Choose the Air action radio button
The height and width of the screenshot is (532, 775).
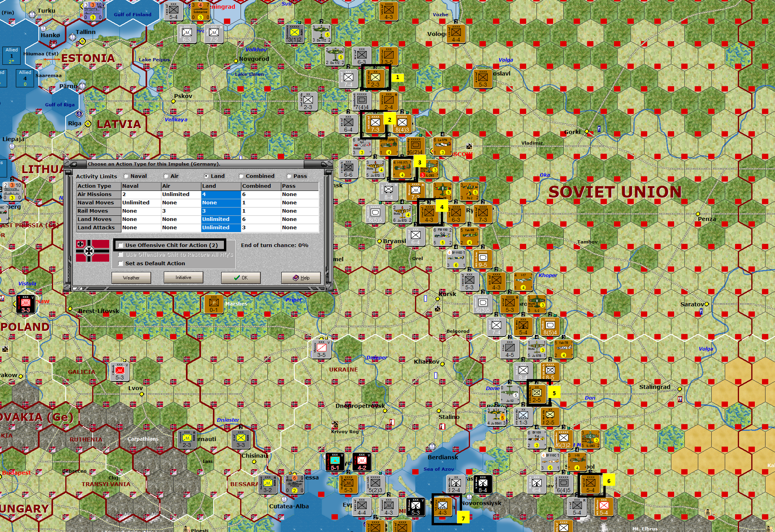click(x=166, y=176)
